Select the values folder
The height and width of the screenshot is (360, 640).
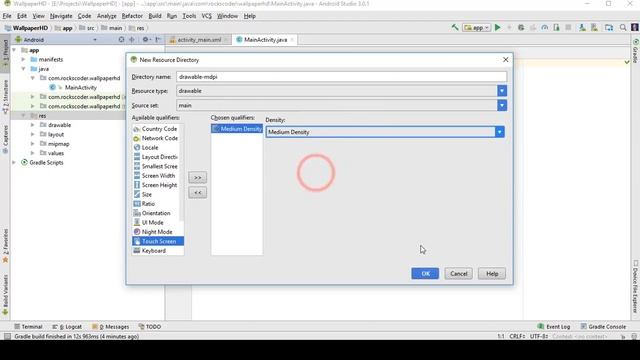(56, 153)
